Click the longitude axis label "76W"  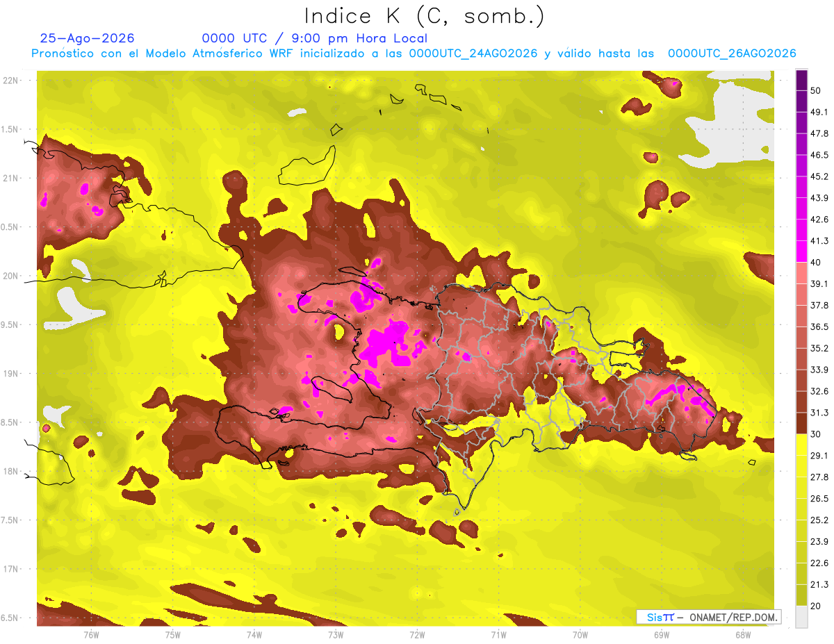[91, 635]
